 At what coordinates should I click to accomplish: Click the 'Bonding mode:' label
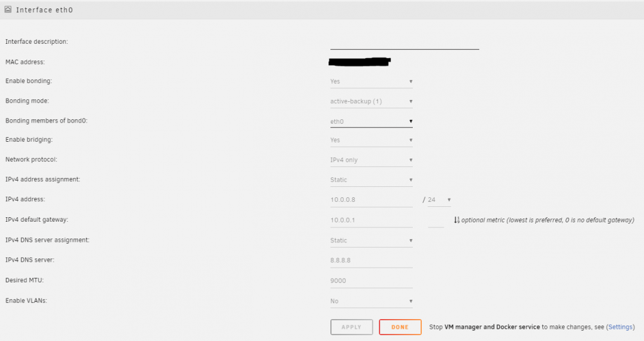click(x=27, y=101)
